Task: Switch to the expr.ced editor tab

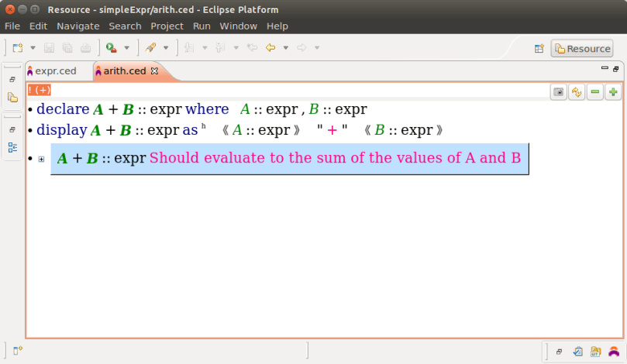Action: tap(55, 70)
